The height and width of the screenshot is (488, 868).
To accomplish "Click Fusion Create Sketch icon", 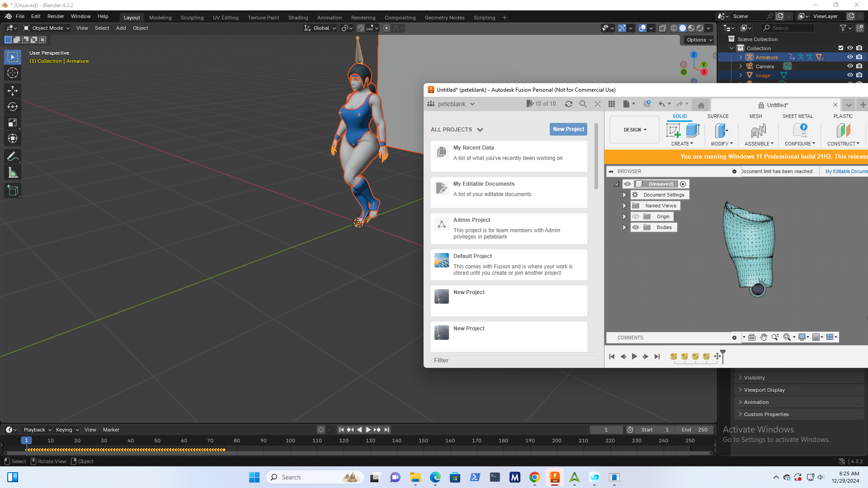I will click(673, 131).
